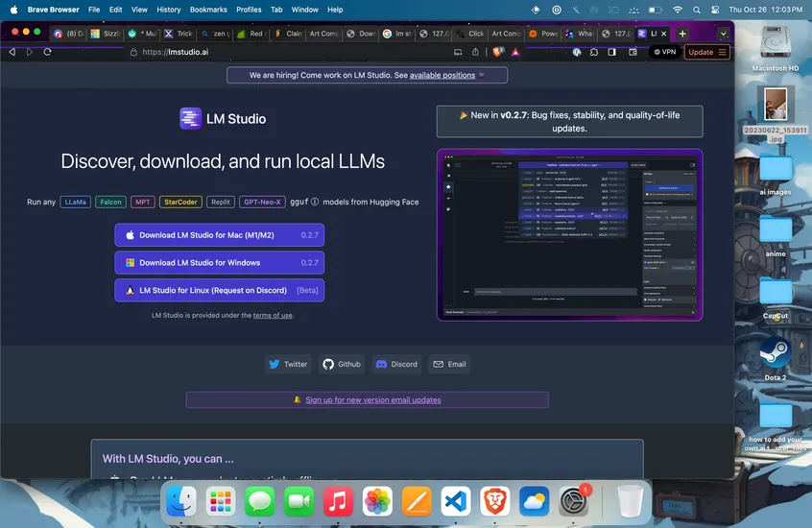This screenshot has width=812, height=528.
Task: Download LM Studio for Mac (M1/M2)
Action: point(220,235)
